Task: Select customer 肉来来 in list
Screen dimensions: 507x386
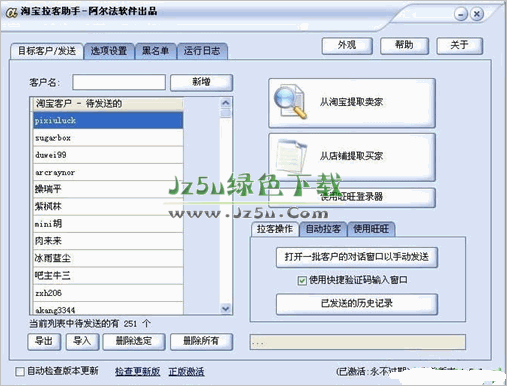Action: [x=108, y=241]
